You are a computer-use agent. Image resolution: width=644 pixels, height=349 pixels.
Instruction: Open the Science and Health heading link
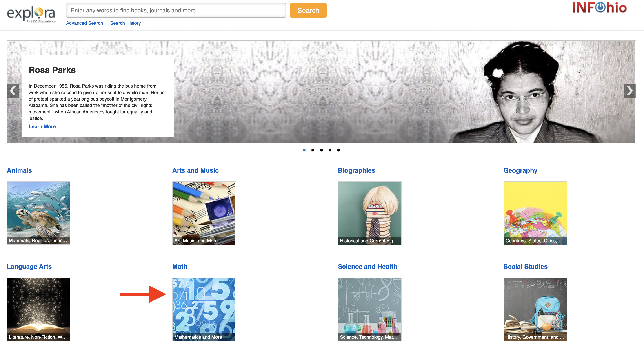(367, 266)
